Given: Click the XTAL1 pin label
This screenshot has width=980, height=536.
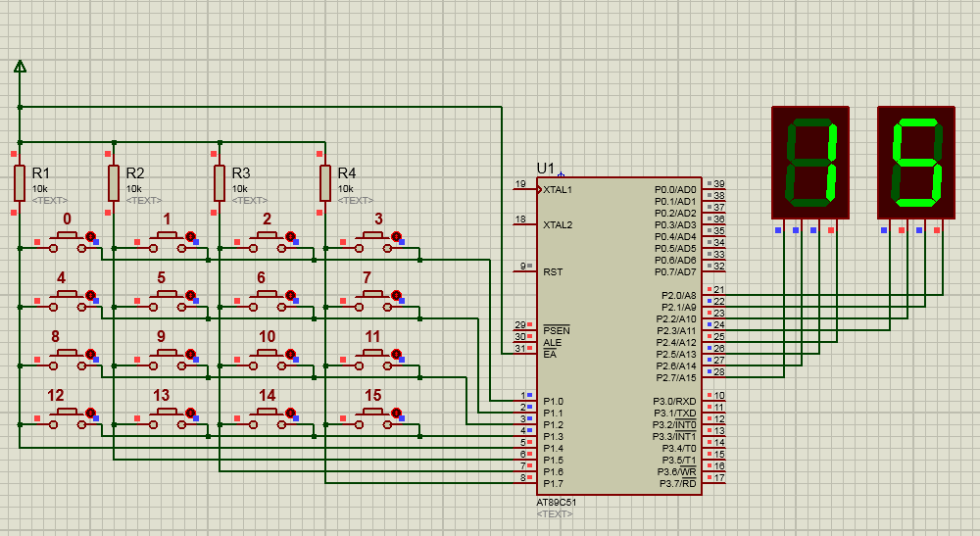Looking at the screenshot, I should (558, 190).
